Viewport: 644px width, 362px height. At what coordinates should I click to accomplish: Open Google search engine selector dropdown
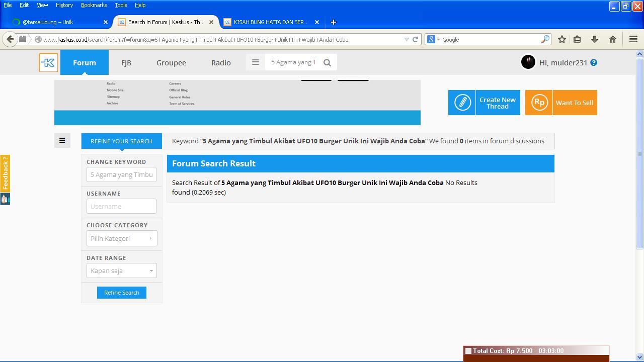[433, 39]
